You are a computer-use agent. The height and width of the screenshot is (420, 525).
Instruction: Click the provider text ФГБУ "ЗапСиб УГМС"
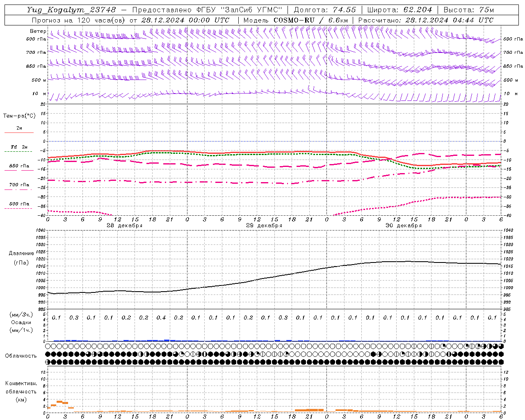(x=239, y=9)
